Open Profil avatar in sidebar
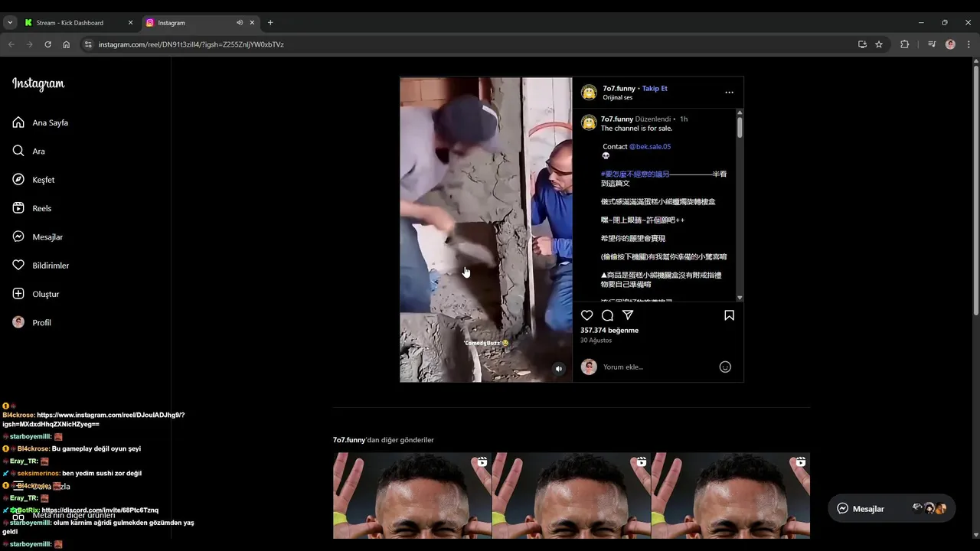980x551 pixels. [18, 322]
